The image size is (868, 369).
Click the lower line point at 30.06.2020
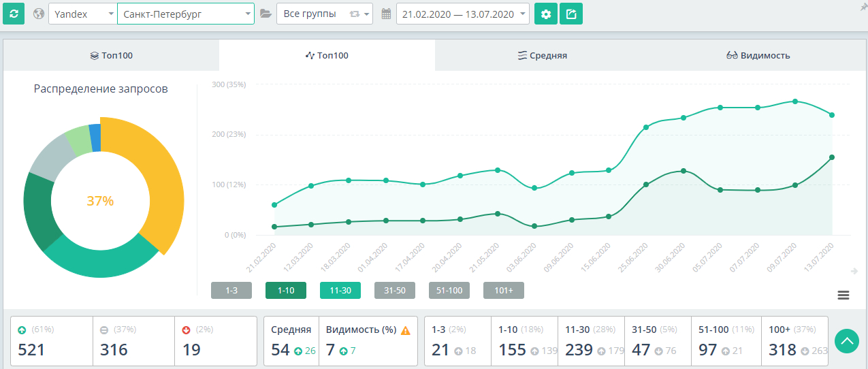pos(683,171)
